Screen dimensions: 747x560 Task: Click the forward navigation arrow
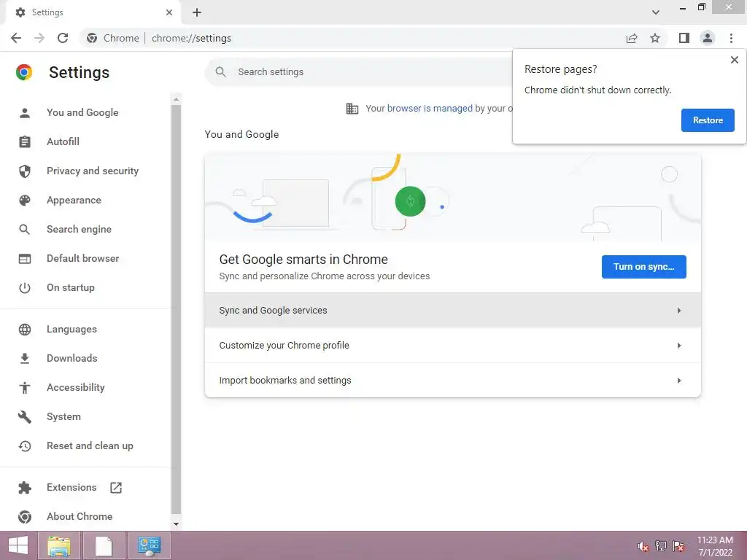(39, 38)
